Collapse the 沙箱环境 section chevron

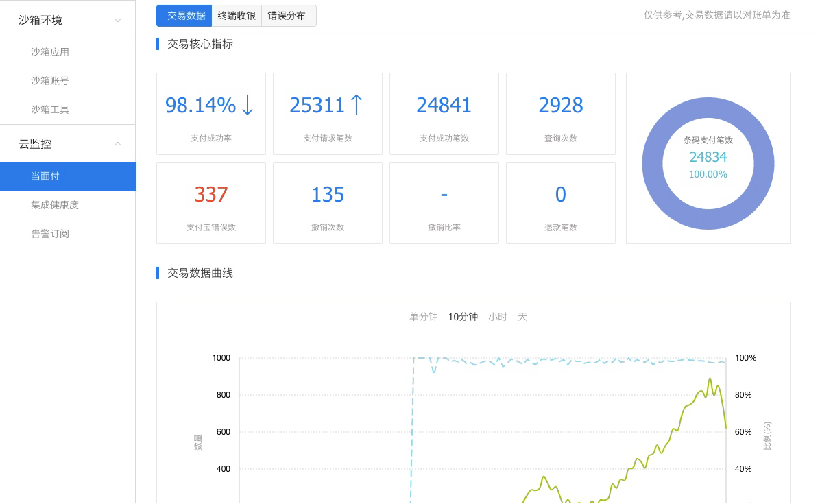(118, 21)
